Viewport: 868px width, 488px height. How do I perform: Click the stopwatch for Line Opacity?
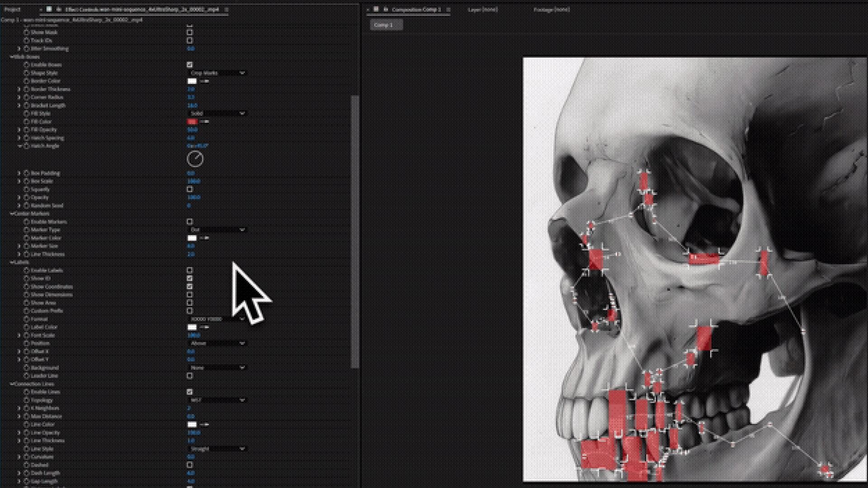[26, 433]
